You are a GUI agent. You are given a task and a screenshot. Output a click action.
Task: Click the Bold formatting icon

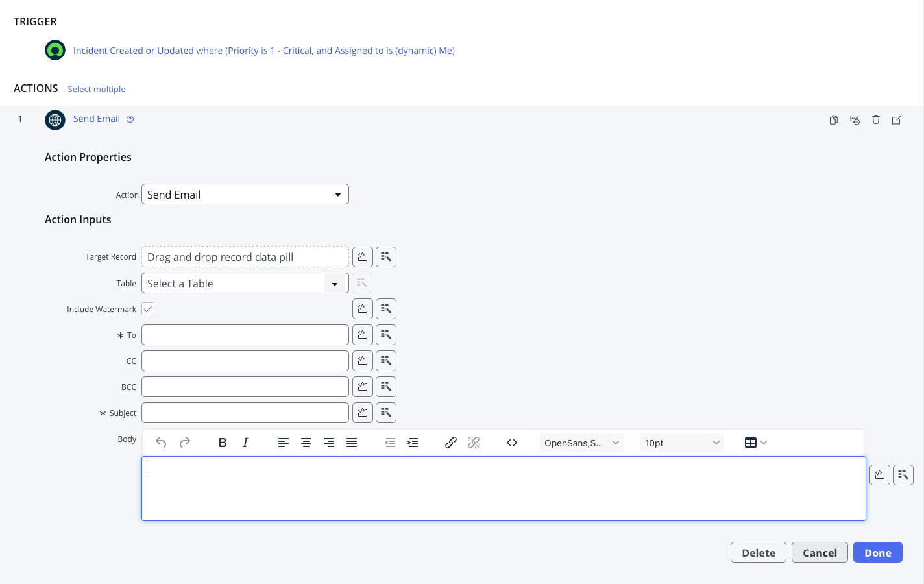pyautogui.click(x=223, y=443)
